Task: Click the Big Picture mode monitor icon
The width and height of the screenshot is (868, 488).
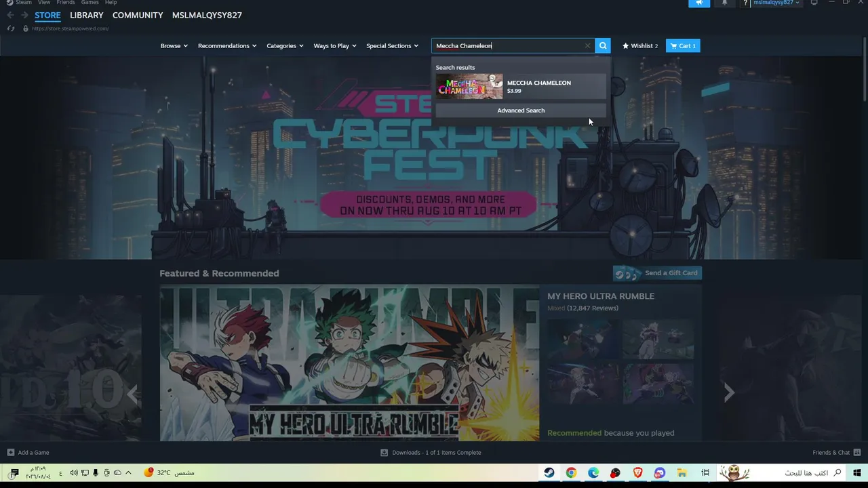Action: click(x=814, y=3)
